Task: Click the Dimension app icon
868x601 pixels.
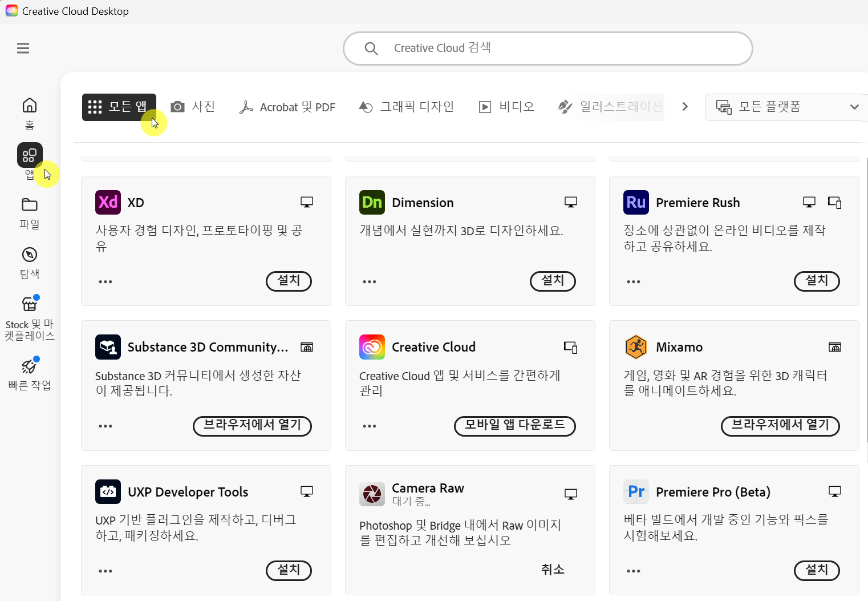Action: click(372, 202)
